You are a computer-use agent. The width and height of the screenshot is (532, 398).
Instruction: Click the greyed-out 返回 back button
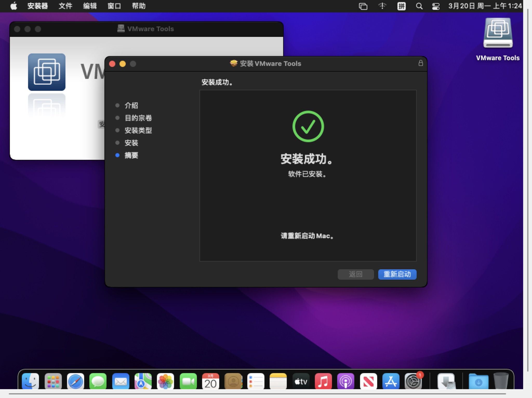355,274
